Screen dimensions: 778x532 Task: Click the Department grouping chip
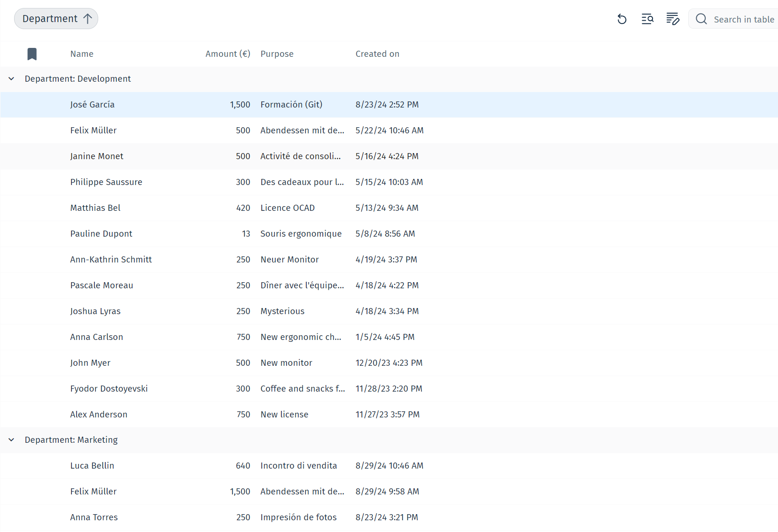pyautogui.click(x=50, y=19)
